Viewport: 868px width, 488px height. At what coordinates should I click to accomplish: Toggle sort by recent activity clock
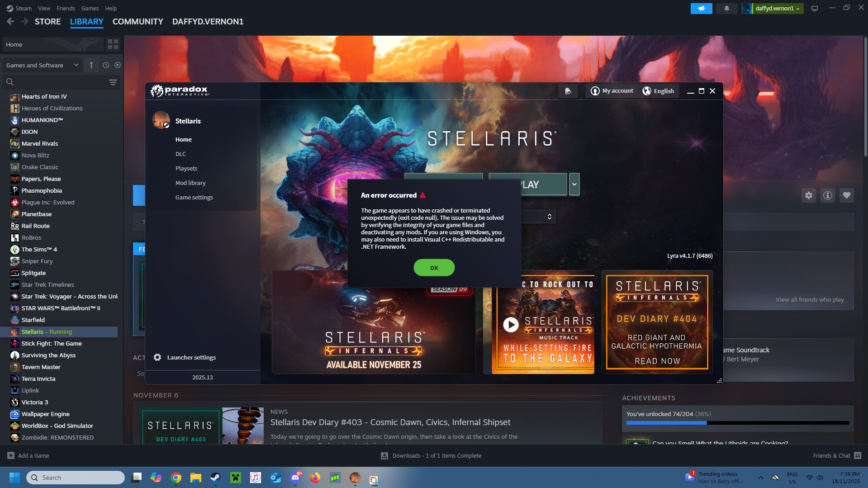click(106, 65)
